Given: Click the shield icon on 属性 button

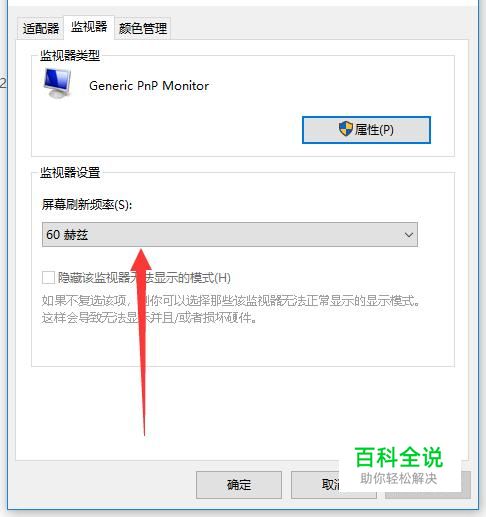Looking at the screenshot, I should coord(346,129).
